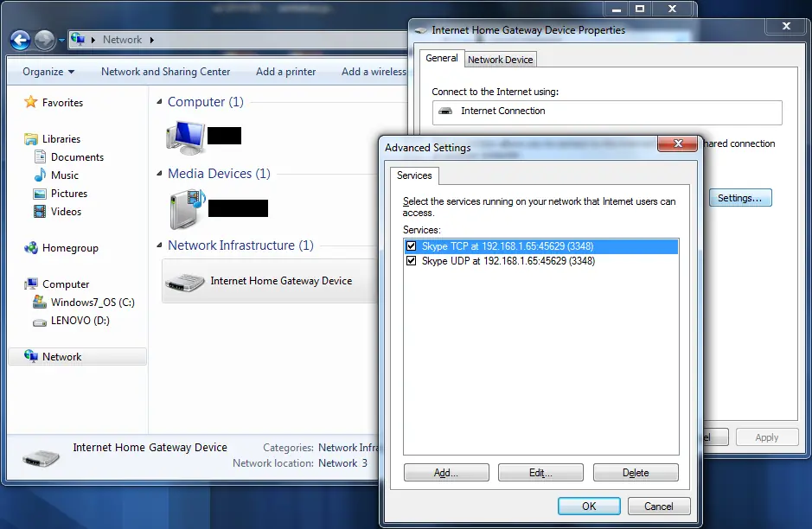Select Favorites in the navigation pane

point(62,103)
